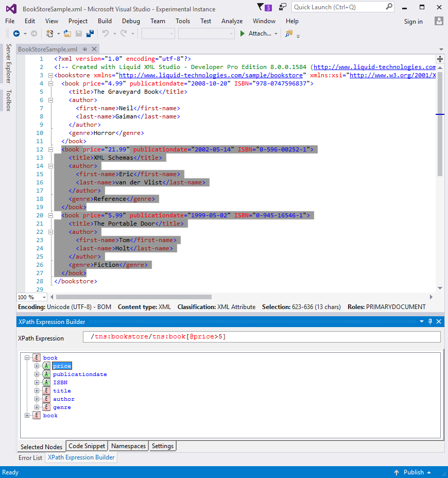Open the w3.org link on line 3
Viewport: 448px width, 478px height.
click(392, 75)
